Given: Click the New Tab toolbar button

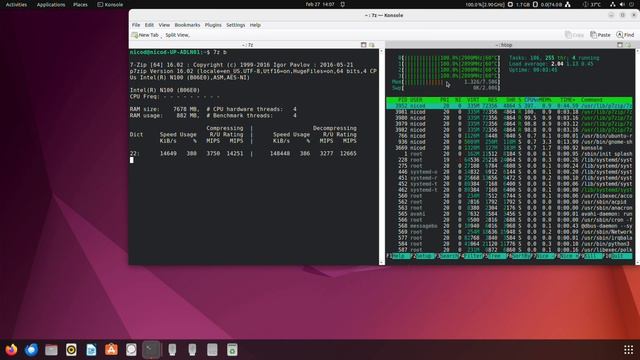Looking at the screenshot, I should [145, 35].
